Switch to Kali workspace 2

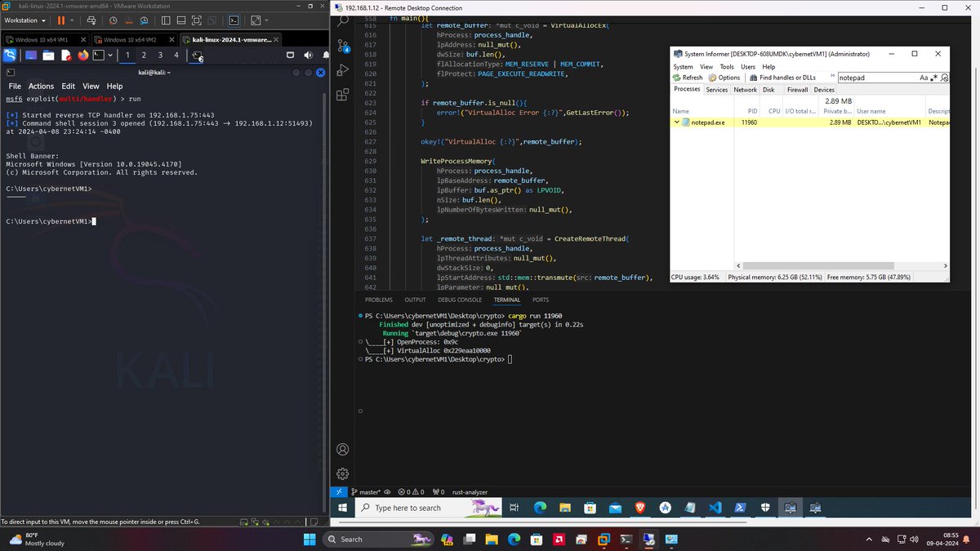click(144, 55)
